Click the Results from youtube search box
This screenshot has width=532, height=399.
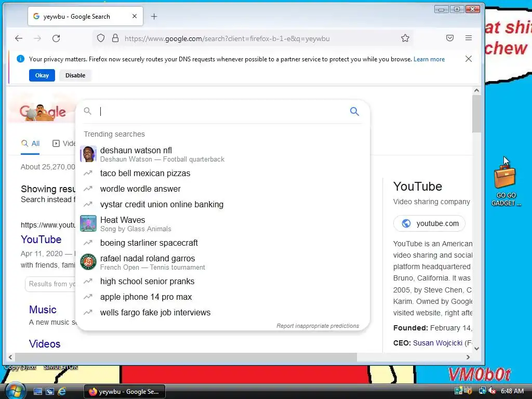51,284
